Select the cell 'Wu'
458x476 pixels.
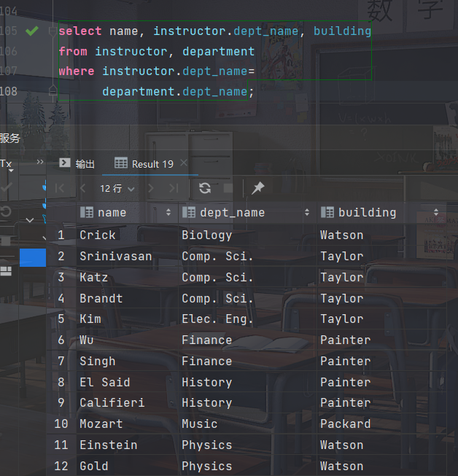(x=127, y=340)
